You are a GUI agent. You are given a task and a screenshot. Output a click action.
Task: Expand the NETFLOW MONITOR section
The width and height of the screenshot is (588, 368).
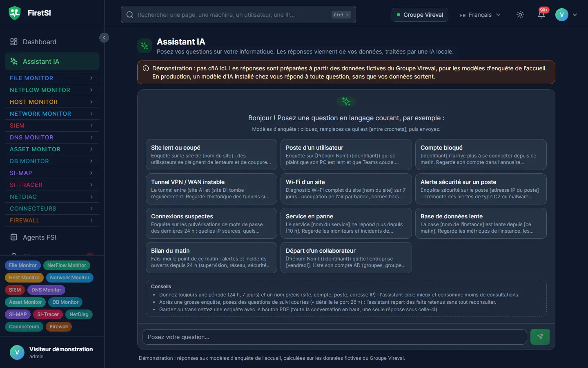pos(52,90)
